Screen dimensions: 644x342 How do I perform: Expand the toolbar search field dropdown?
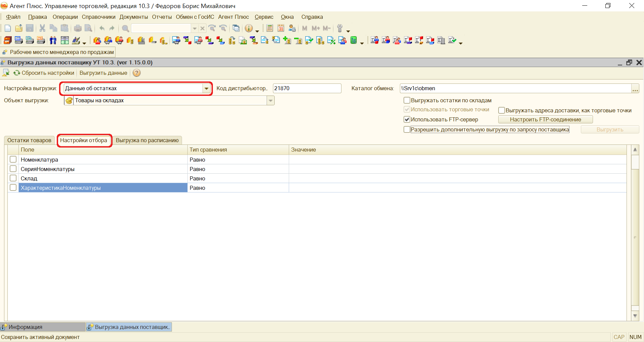click(194, 28)
